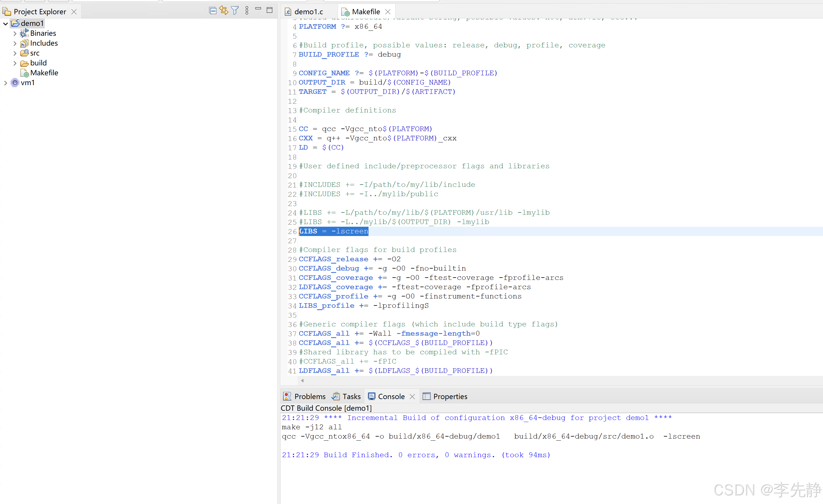The image size is (823, 504).
Task: Close the Makefile editor tab
Action: [x=388, y=12]
